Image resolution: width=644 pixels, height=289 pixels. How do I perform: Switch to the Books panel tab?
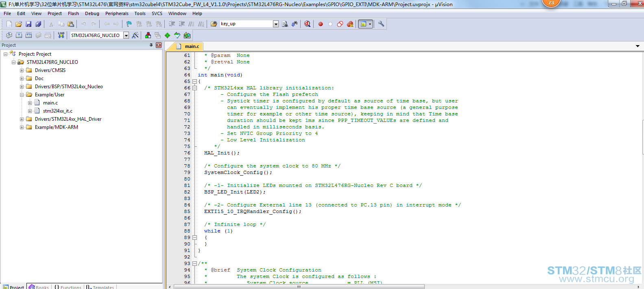coord(39,287)
